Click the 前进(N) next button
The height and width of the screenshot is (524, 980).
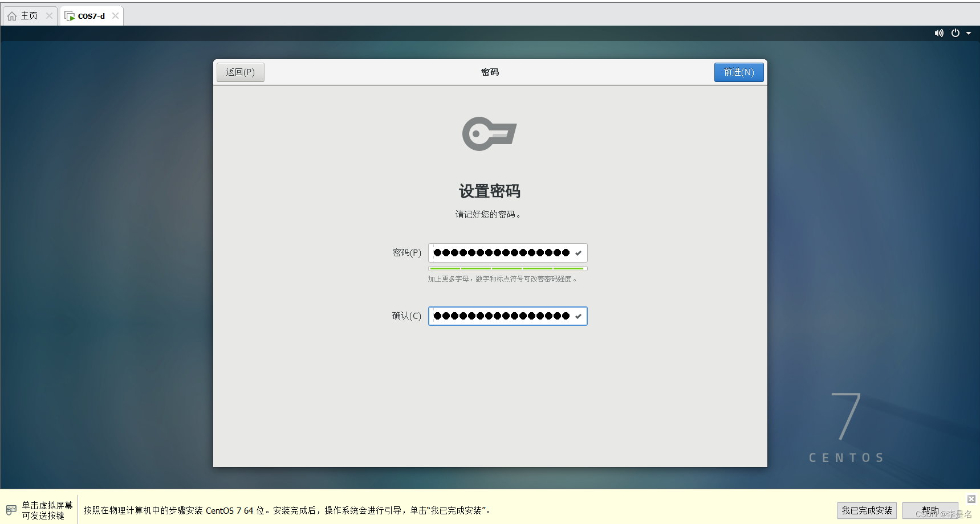(x=739, y=72)
